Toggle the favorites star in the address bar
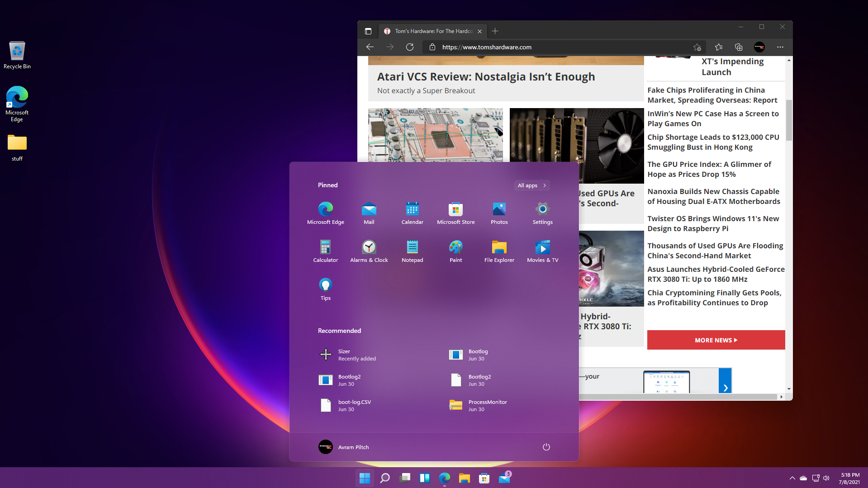Screen dimensions: 868x488 pos(697,47)
